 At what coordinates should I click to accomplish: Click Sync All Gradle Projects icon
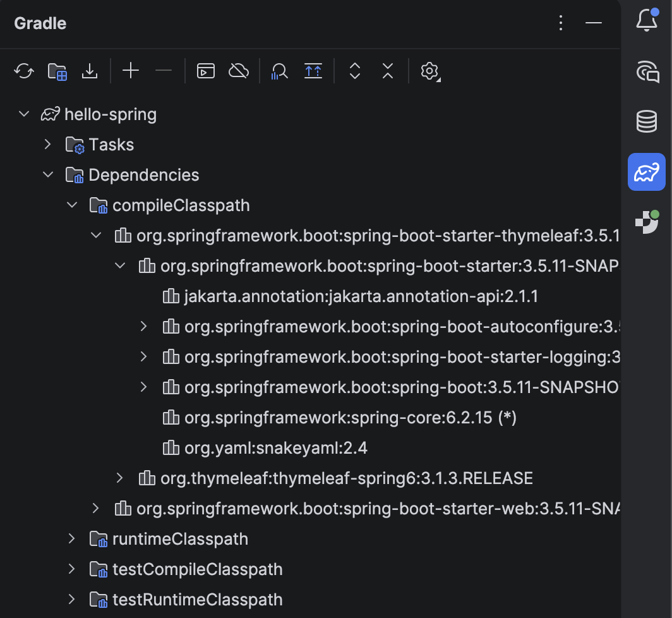click(24, 71)
